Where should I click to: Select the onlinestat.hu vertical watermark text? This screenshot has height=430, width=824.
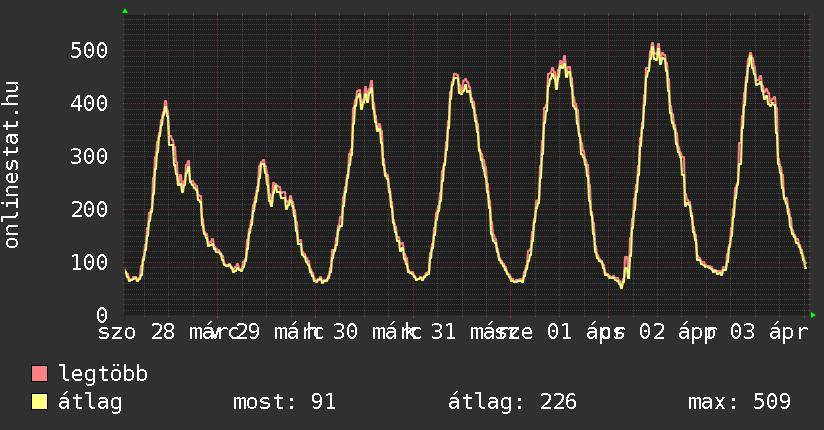(12, 165)
